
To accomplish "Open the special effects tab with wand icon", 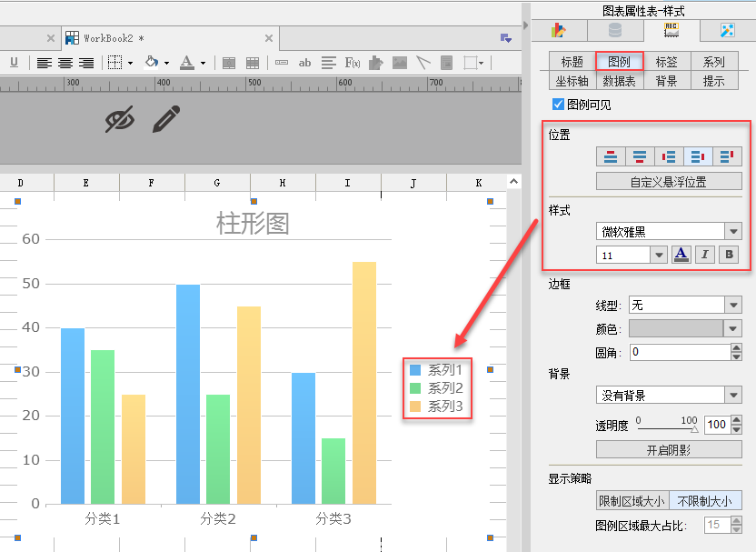I will (x=727, y=30).
